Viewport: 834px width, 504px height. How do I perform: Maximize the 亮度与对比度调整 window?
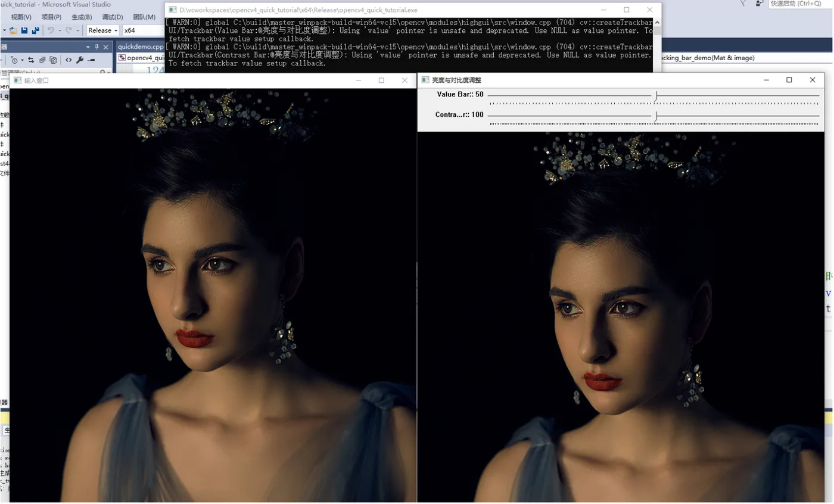pyautogui.click(x=789, y=80)
